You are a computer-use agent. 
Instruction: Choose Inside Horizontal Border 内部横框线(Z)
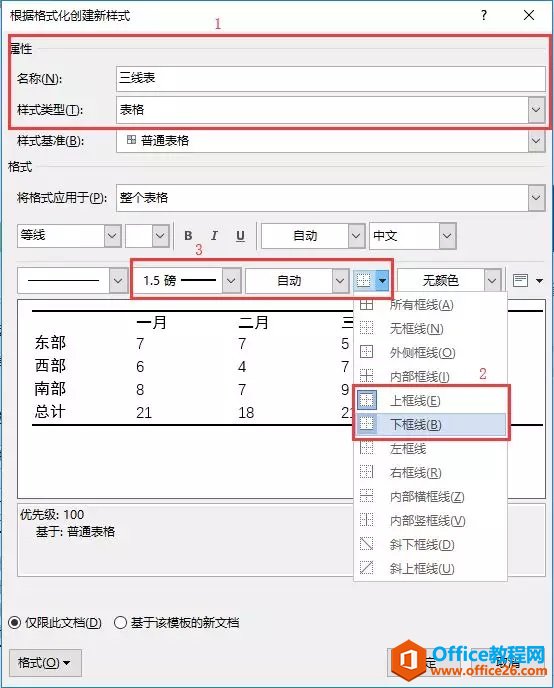tap(430, 496)
